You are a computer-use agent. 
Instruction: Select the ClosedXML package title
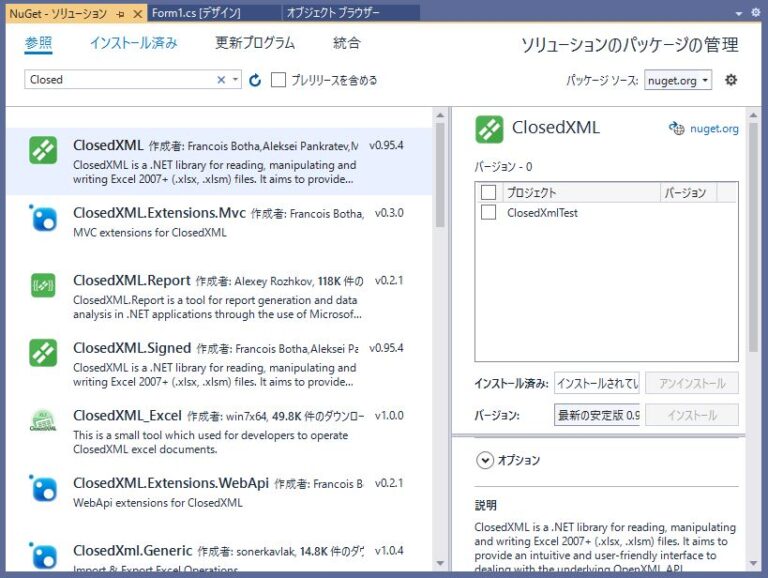(108, 145)
